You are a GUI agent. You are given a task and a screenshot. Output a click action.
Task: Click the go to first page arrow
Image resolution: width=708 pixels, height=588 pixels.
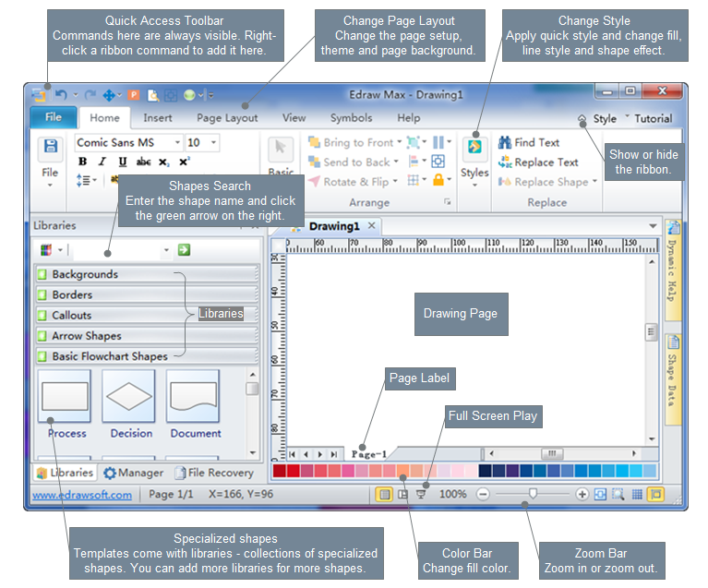pyautogui.click(x=292, y=454)
